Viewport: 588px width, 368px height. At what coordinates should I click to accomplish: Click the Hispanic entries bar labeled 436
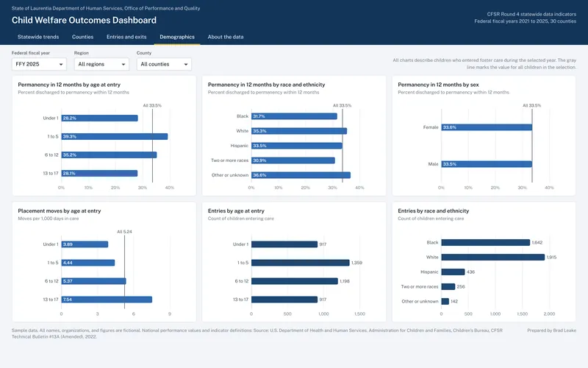pos(453,272)
